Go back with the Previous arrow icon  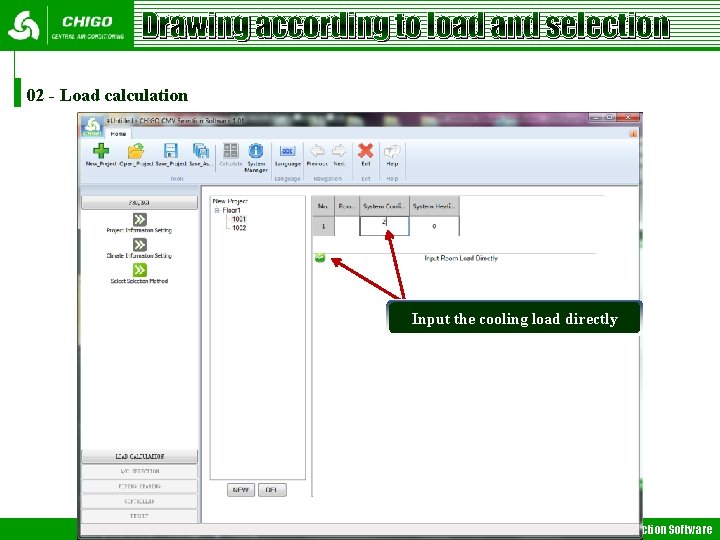click(x=317, y=151)
